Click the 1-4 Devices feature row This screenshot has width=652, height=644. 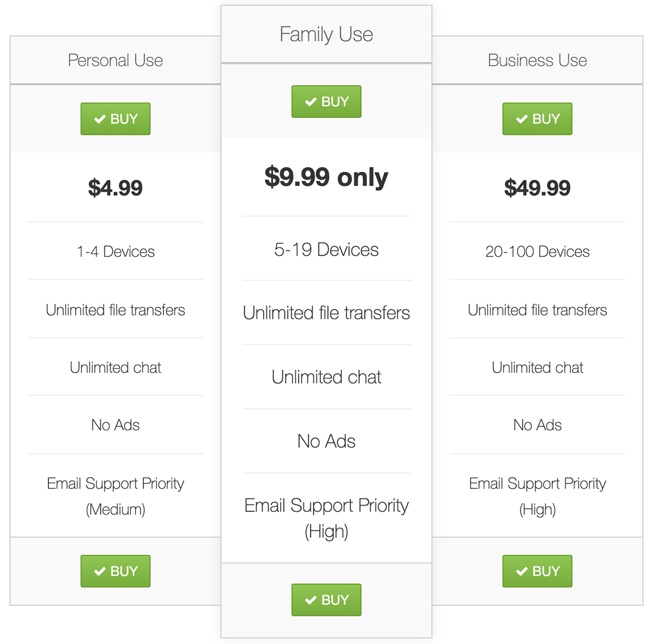pos(115,251)
